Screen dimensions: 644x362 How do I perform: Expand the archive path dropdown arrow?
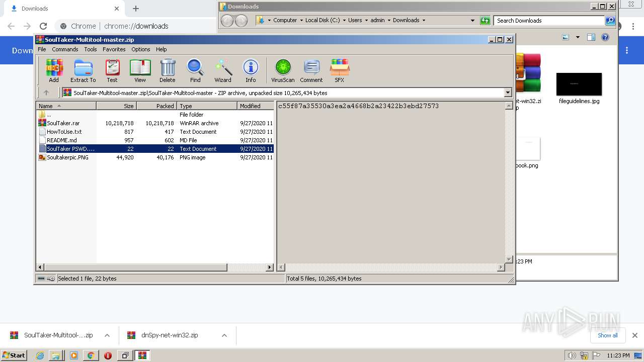(508, 93)
